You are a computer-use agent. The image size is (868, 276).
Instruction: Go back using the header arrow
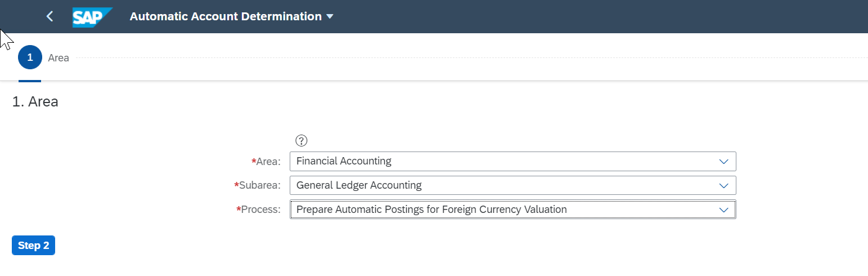pyautogui.click(x=50, y=16)
